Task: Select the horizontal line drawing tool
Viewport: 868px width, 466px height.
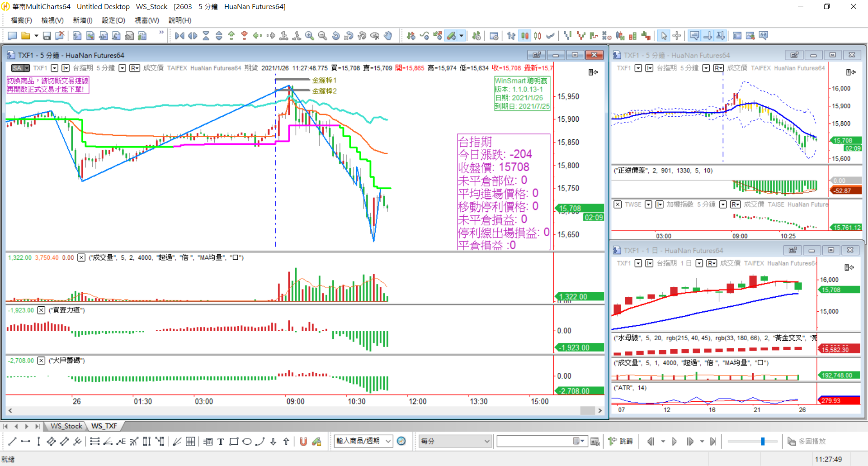Action: (25, 442)
